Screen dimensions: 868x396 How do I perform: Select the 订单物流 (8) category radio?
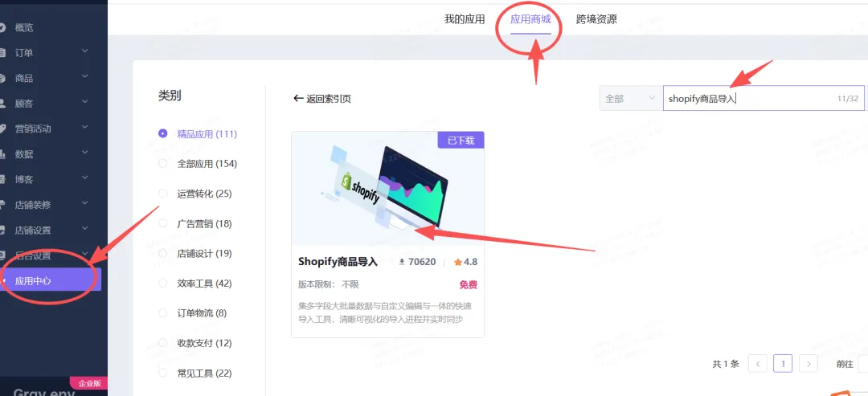(162, 313)
